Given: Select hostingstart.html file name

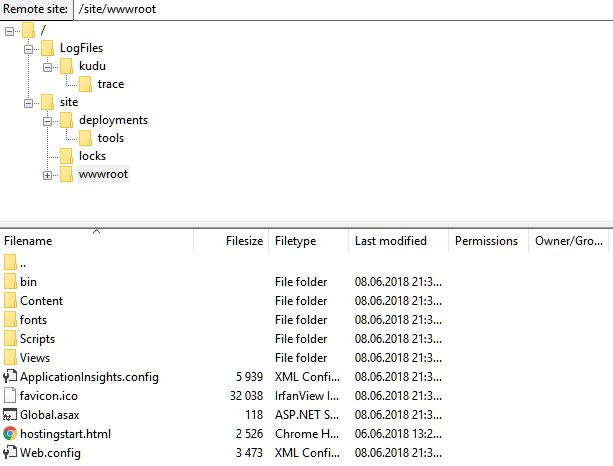Looking at the screenshot, I should coord(65,434).
